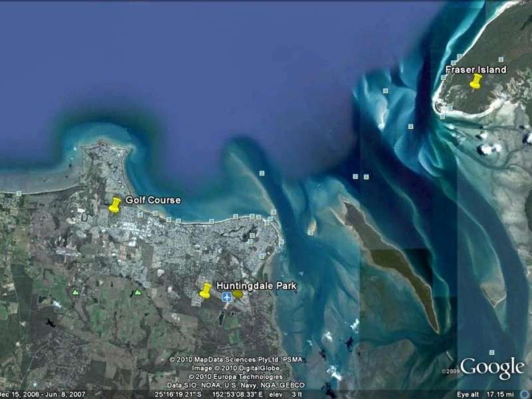Open the photo marker at far-left shoreline edge
Image resolution: width=532 pixels, height=399 pixels.
(x=19, y=194)
